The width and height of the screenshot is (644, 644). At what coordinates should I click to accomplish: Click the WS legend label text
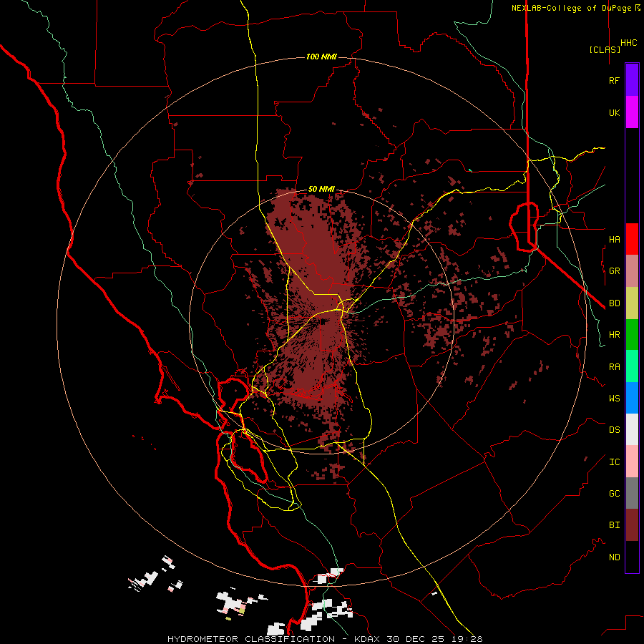[614, 399]
